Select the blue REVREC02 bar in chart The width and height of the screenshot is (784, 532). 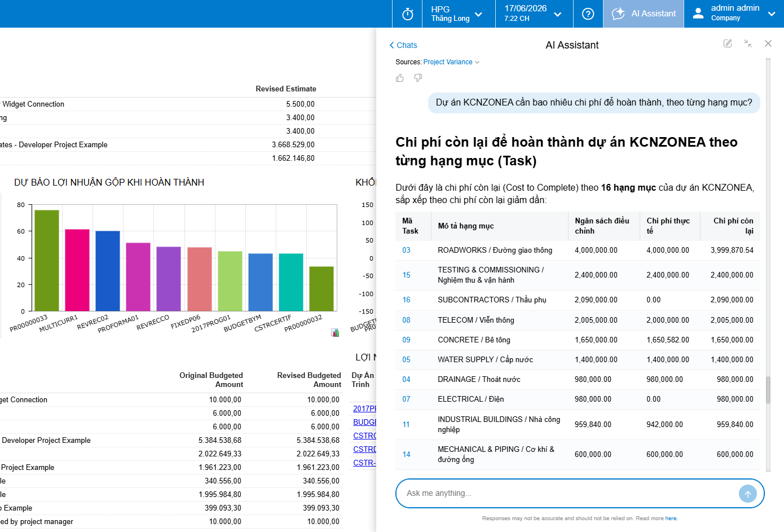(108, 271)
